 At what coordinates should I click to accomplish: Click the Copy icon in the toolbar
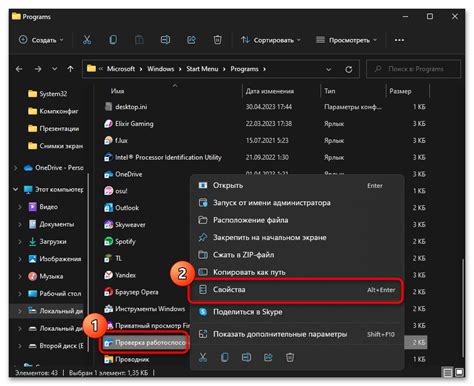(113, 40)
